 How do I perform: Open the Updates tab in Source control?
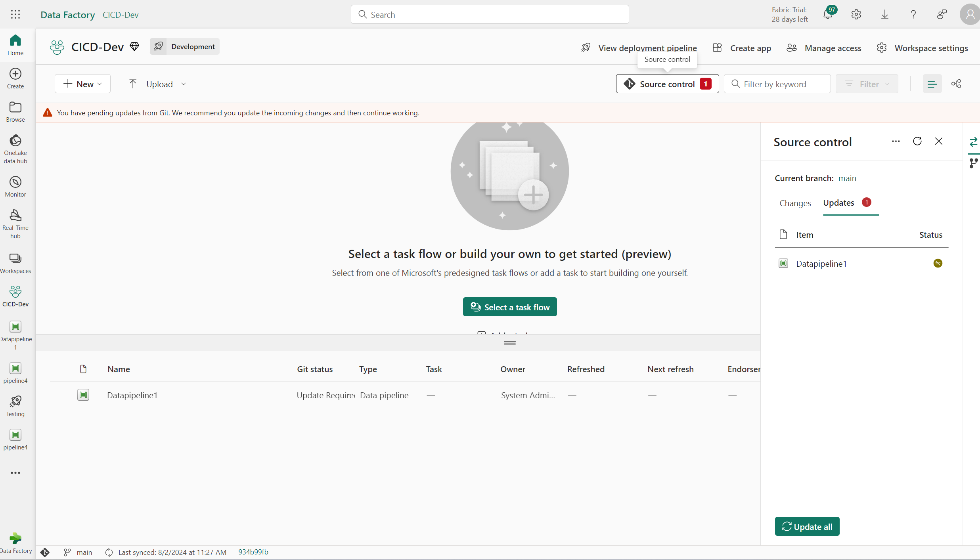(x=838, y=203)
